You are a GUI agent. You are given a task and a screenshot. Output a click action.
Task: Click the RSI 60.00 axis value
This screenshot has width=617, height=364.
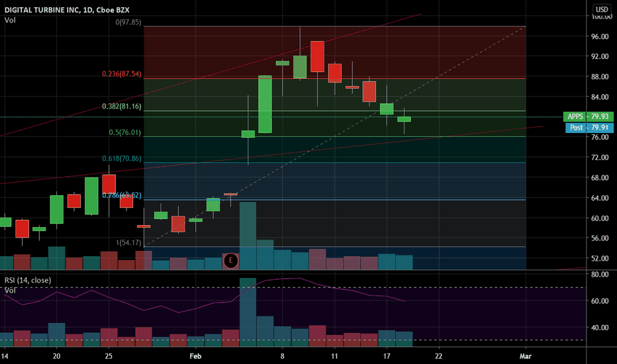coord(600,301)
